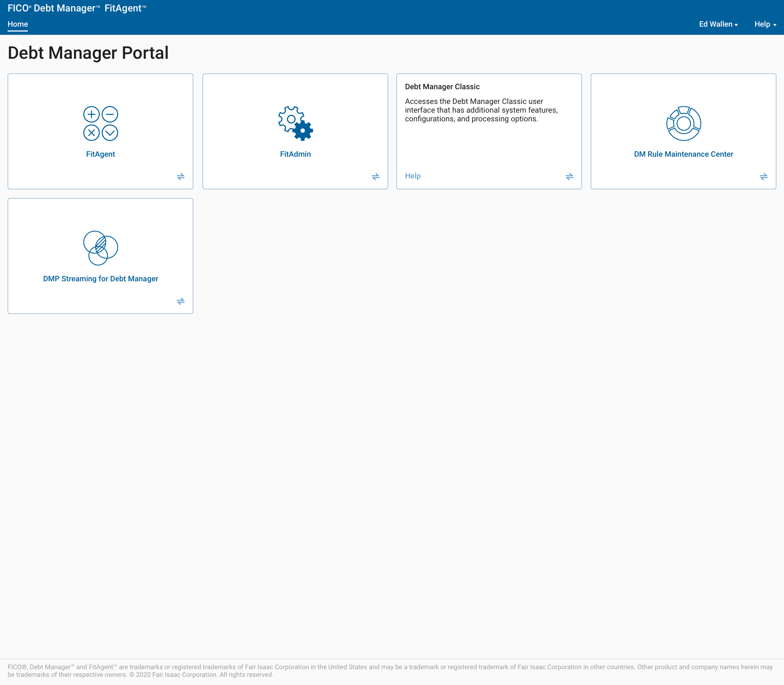
Task: Expand the Ed Wallen user menu
Action: click(x=718, y=24)
